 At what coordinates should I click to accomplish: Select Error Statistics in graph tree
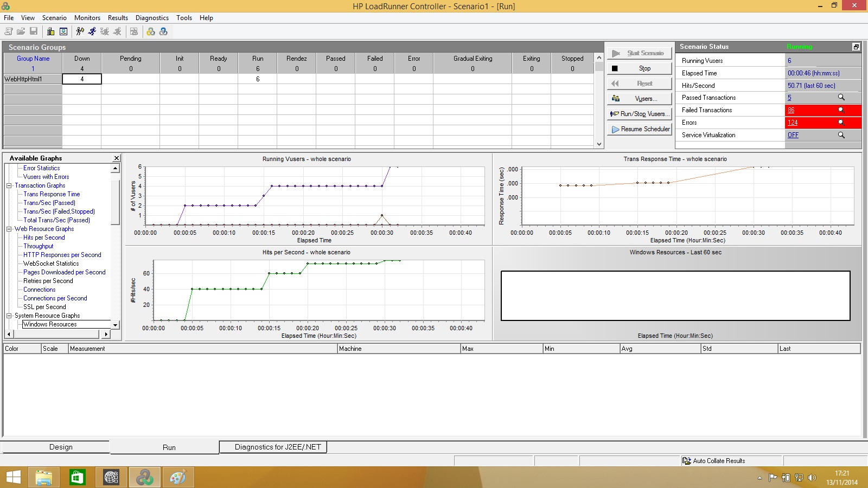(x=42, y=168)
